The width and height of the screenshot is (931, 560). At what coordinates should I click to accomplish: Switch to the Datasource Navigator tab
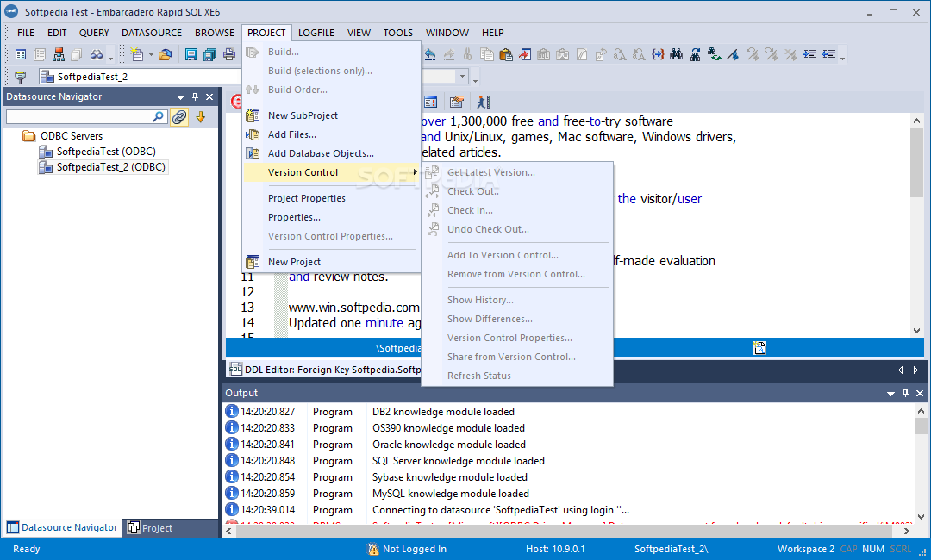pyautogui.click(x=62, y=527)
